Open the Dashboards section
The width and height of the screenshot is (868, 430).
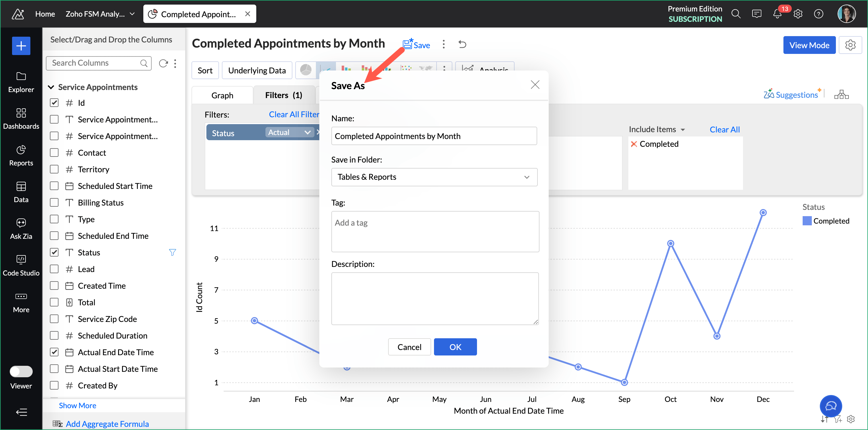tap(21, 118)
